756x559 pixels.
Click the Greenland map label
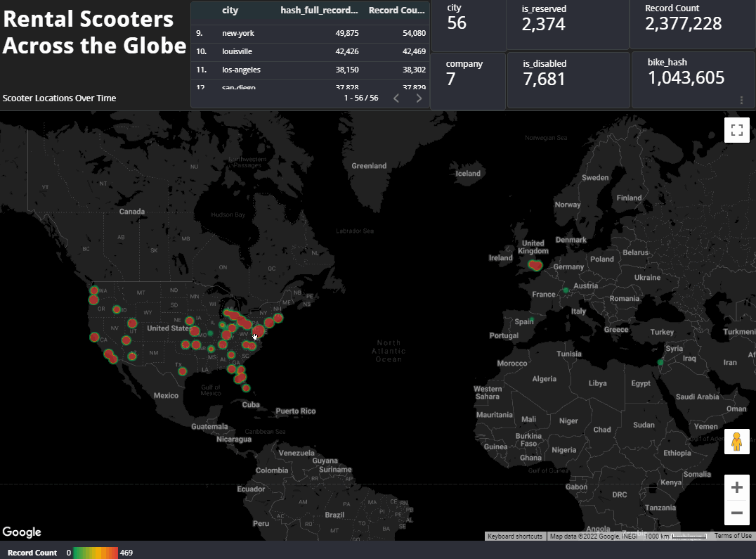(x=369, y=166)
